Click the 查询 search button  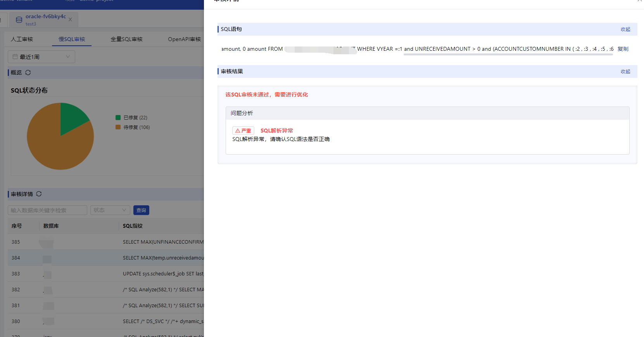[141, 210]
